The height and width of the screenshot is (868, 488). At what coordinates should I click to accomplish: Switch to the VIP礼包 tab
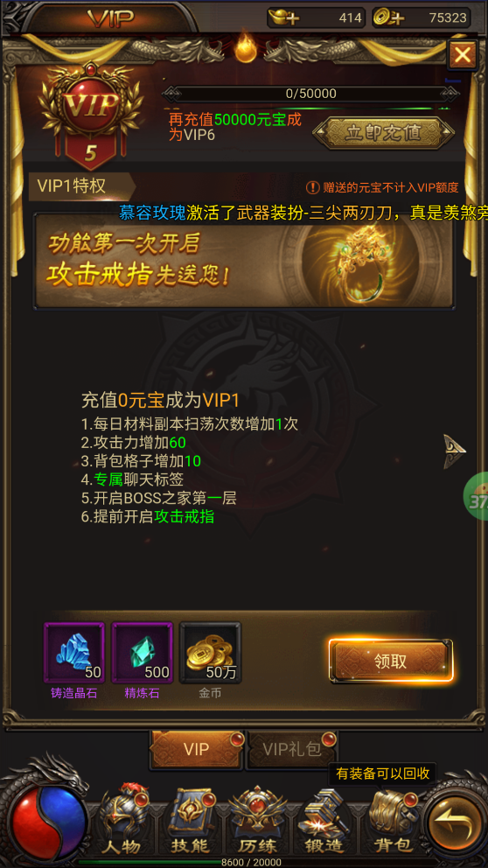(292, 750)
